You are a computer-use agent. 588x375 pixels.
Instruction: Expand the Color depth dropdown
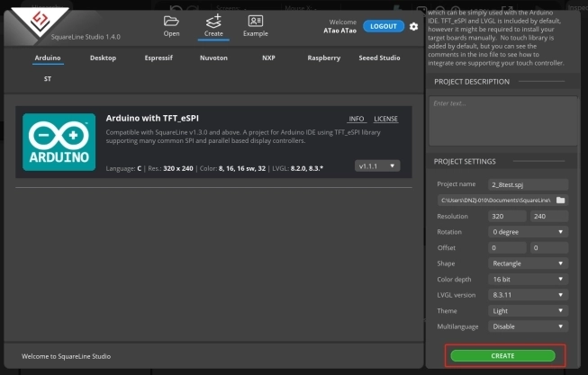[529, 279]
